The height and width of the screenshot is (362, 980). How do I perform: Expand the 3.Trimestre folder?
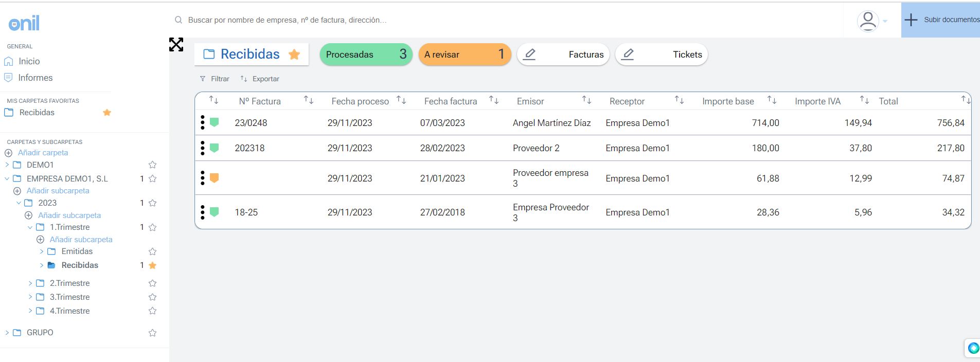[30, 297]
